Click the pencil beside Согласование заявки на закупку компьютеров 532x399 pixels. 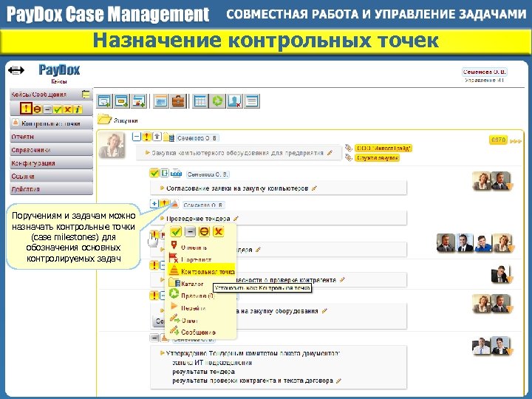pyautogui.click(x=314, y=188)
